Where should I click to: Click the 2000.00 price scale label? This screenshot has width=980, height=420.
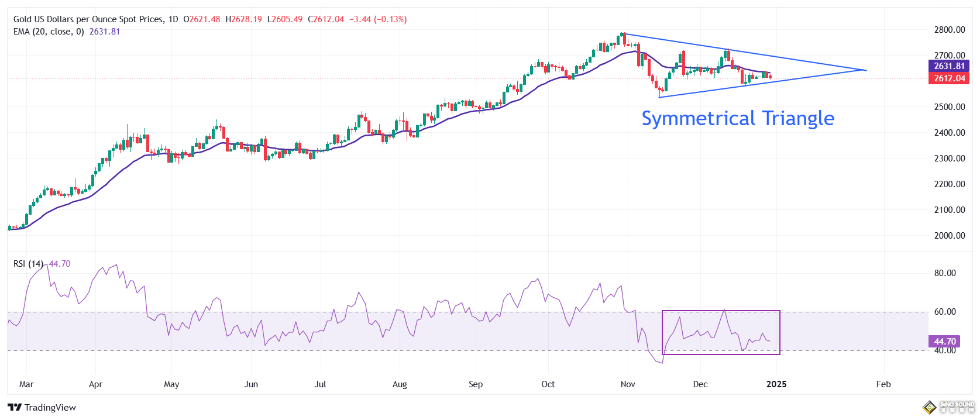tap(949, 236)
